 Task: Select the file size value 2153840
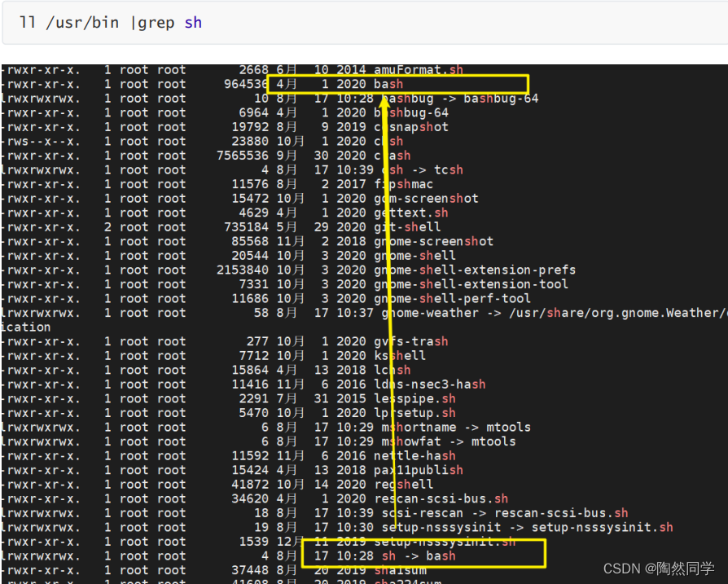pos(243,270)
